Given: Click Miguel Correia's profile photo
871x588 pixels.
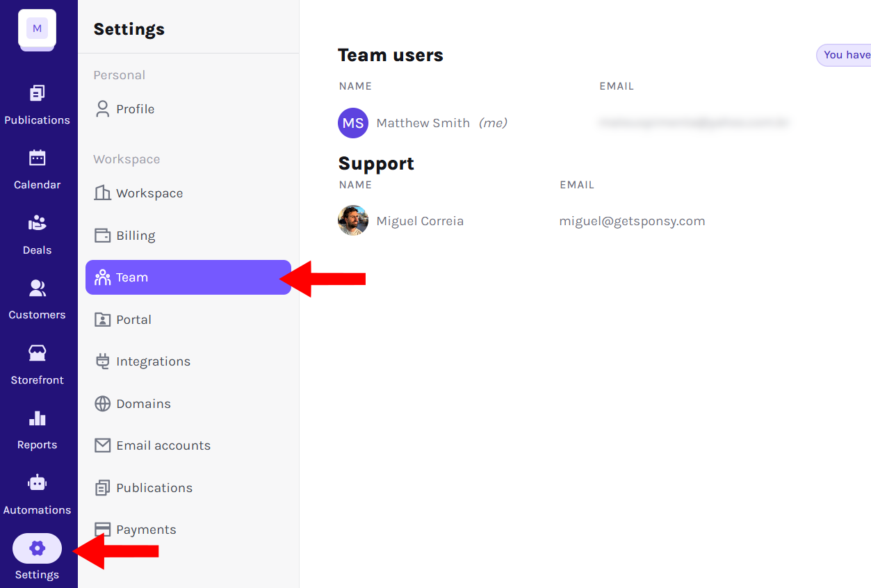Looking at the screenshot, I should (x=353, y=220).
